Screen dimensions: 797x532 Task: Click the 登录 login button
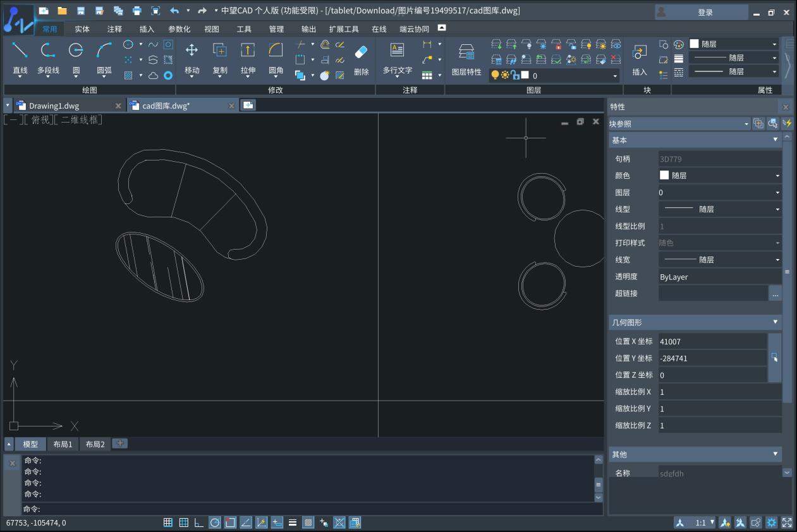pos(705,13)
